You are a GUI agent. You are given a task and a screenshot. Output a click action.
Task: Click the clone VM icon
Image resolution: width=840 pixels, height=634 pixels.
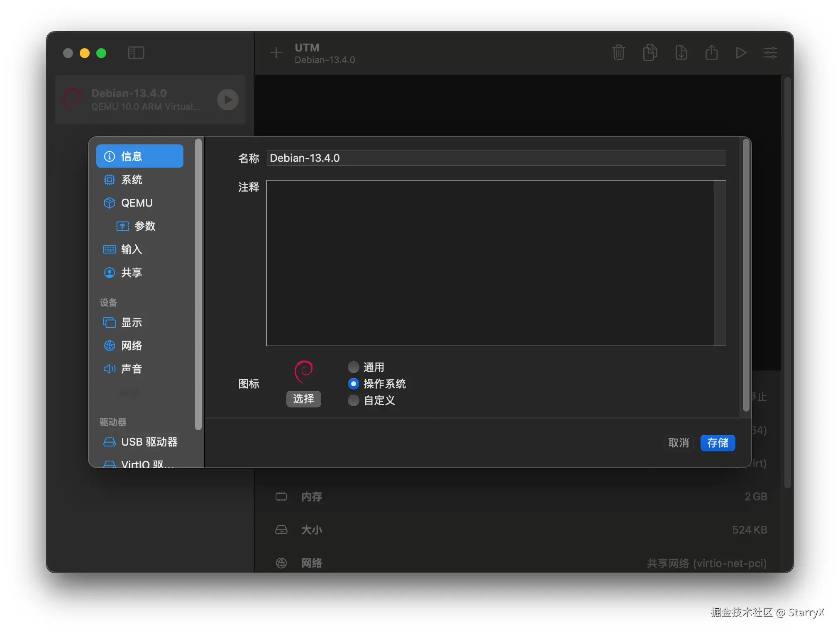coord(650,53)
